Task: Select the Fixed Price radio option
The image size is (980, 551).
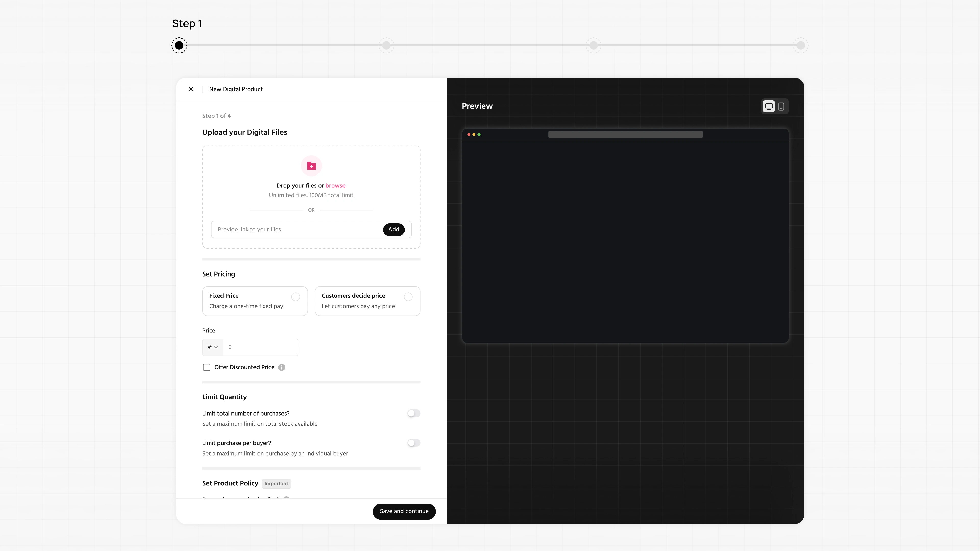Action: pos(296,297)
